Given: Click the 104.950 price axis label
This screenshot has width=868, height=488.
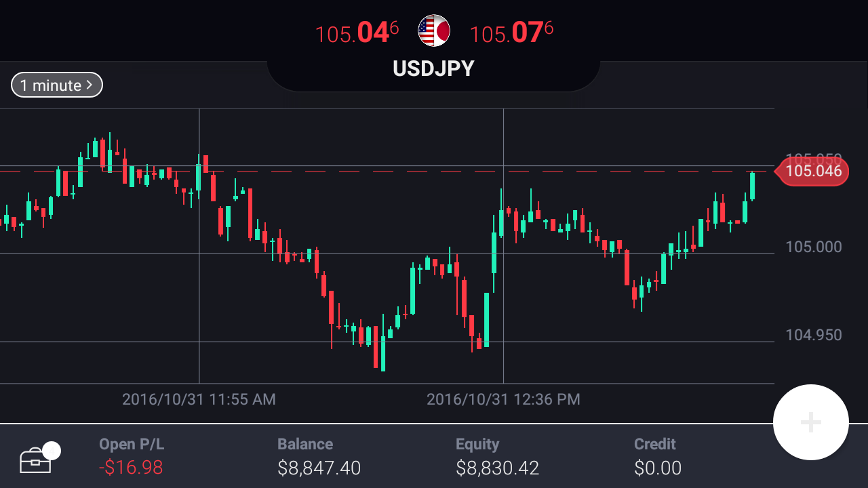Looking at the screenshot, I should tap(814, 335).
